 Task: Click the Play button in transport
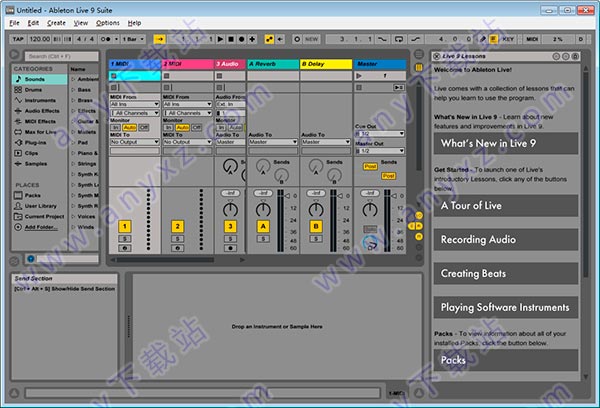coord(220,39)
